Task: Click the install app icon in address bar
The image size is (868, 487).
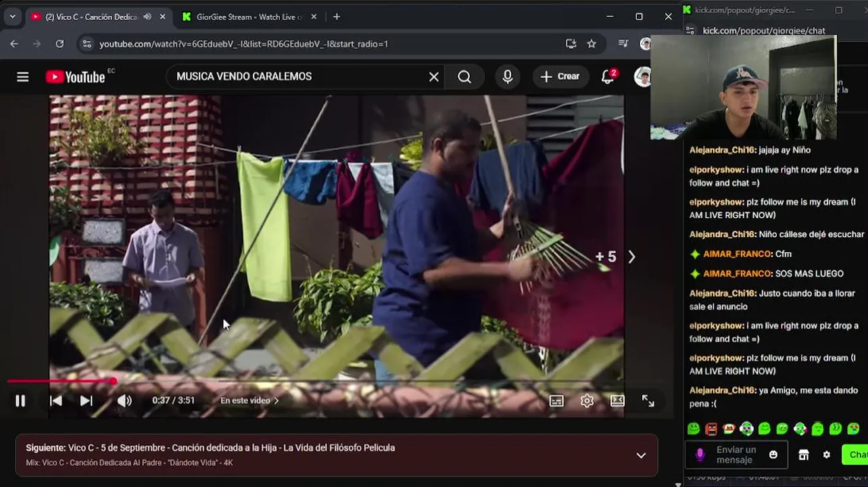Action: coord(571,44)
